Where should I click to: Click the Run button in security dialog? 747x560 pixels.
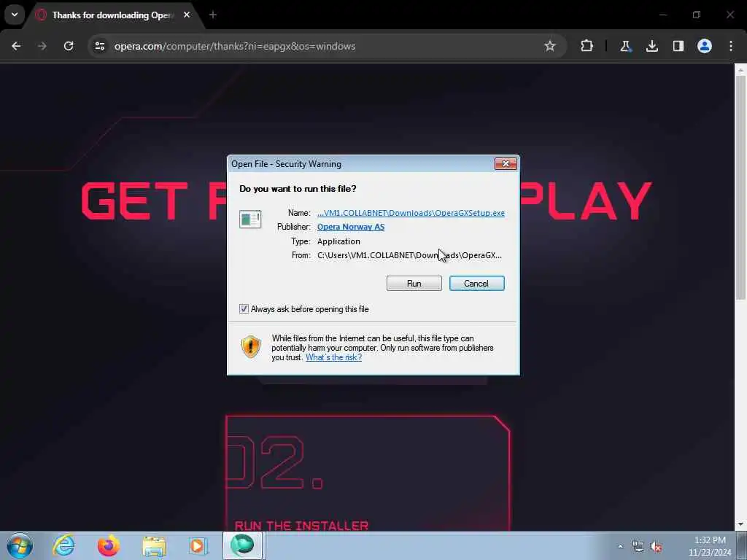[x=414, y=284]
